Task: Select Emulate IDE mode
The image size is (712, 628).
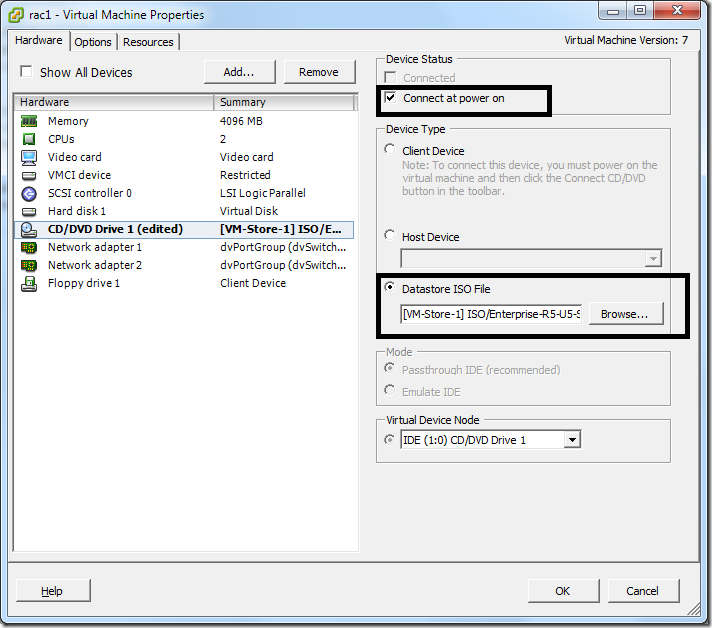Action: [389, 390]
